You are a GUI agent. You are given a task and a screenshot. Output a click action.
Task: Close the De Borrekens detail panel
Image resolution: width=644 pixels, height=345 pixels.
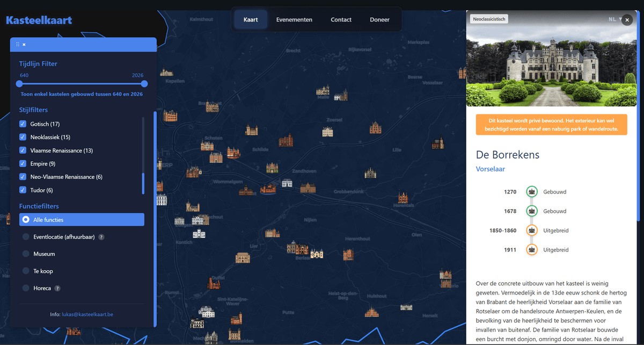[627, 20]
